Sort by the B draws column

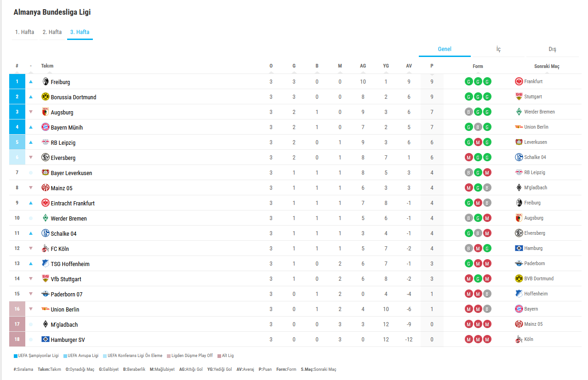317,66
